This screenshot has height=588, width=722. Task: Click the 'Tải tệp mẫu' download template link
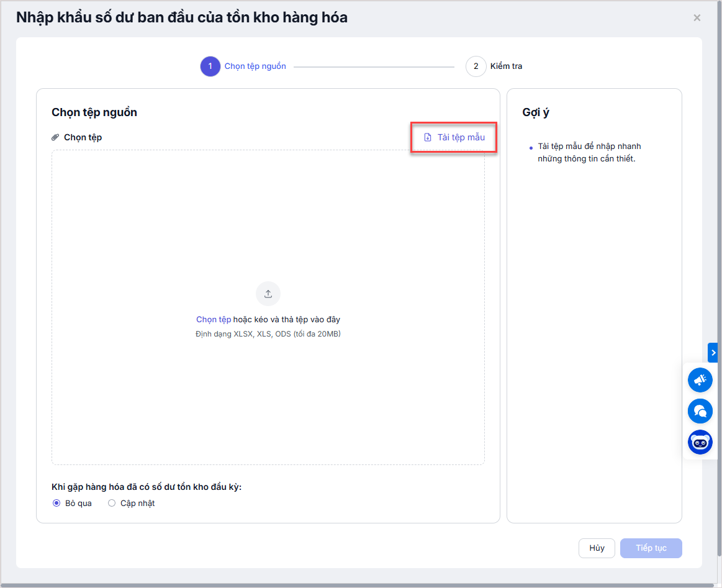(454, 137)
